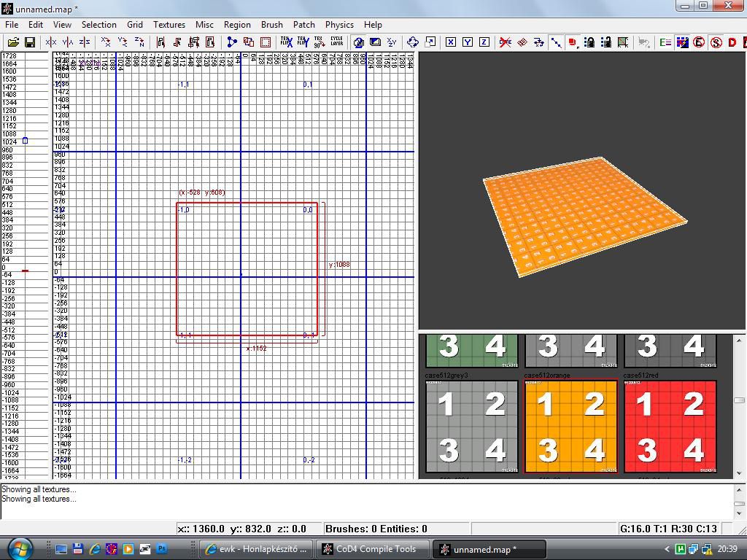Viewport: 747px width, 560px height.
Task: Pick the grey case512grey3 texture thumbnail
Action: click(x=471, y=427)
